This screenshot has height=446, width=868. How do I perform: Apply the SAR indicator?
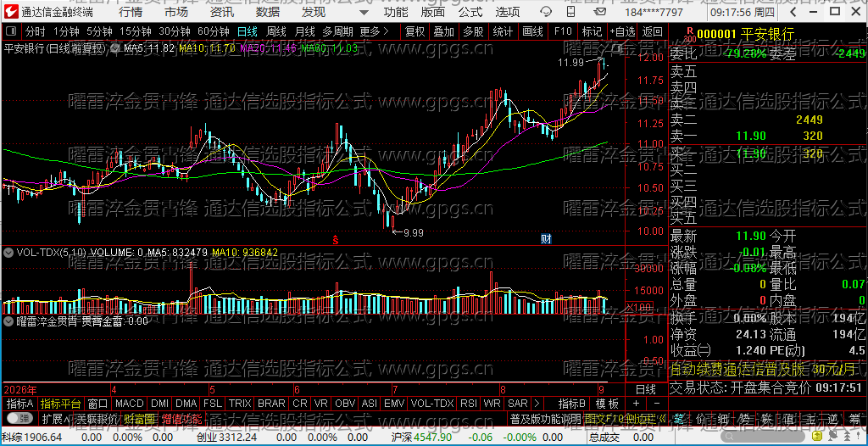(x=518, y=403)
